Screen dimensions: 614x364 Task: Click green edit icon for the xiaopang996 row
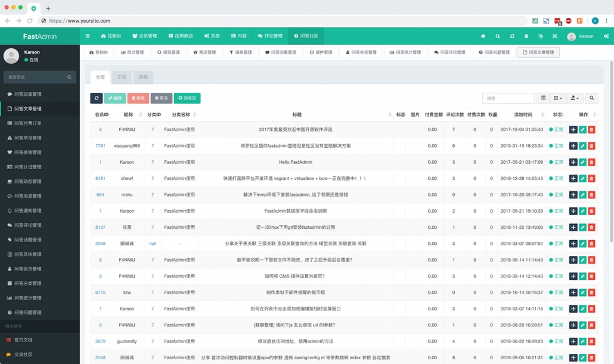(582, 146)
